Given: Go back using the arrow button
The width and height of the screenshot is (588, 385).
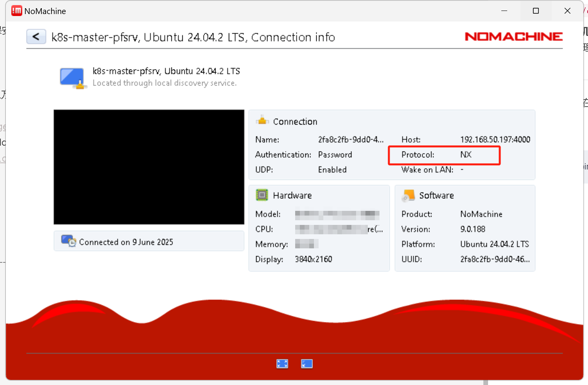Looking at the screenshot, I should (x=36, y=37).
